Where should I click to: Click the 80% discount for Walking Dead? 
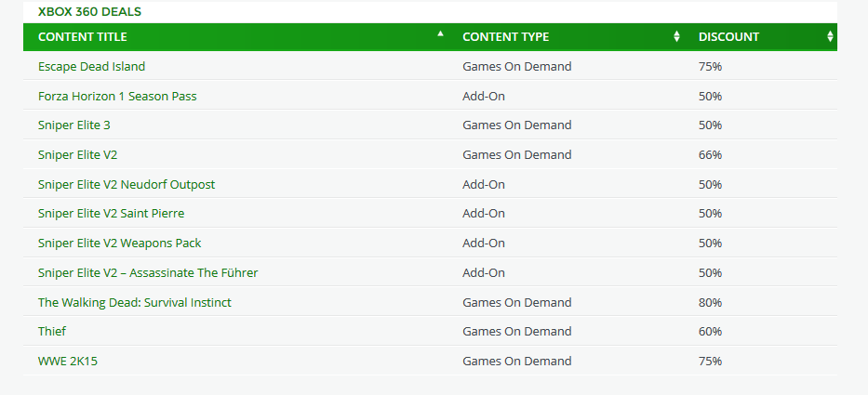[x=710, y=302]
